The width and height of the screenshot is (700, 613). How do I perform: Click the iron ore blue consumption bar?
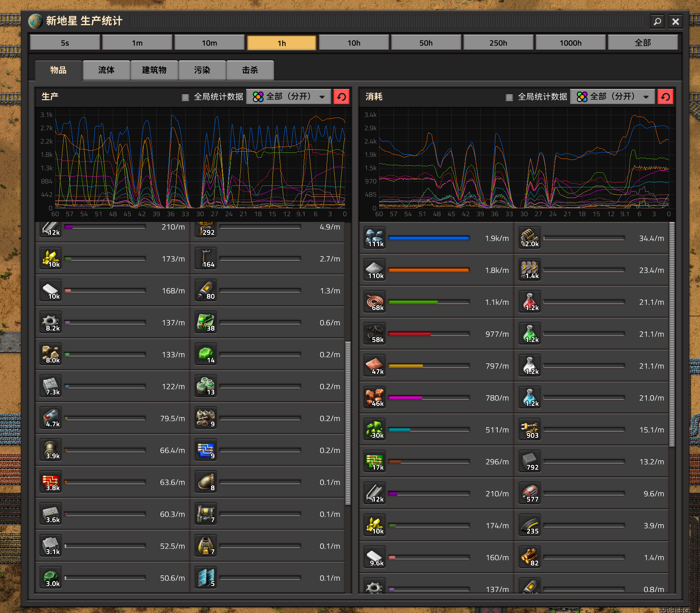click(x=429, y=238)
